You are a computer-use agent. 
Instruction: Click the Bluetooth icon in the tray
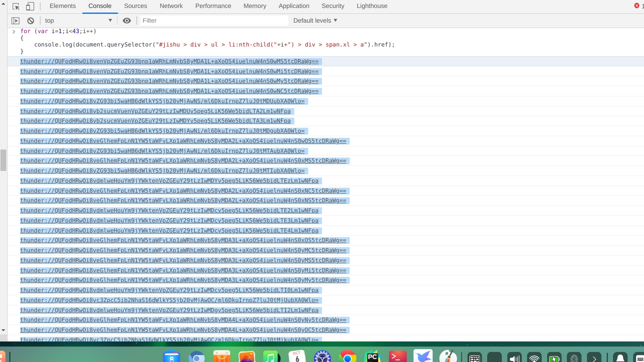(574, 357)
